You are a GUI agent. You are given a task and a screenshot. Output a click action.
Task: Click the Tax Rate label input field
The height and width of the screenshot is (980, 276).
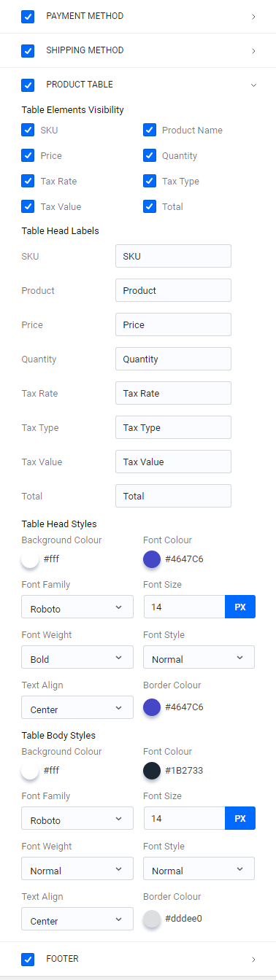coord(173,393)
